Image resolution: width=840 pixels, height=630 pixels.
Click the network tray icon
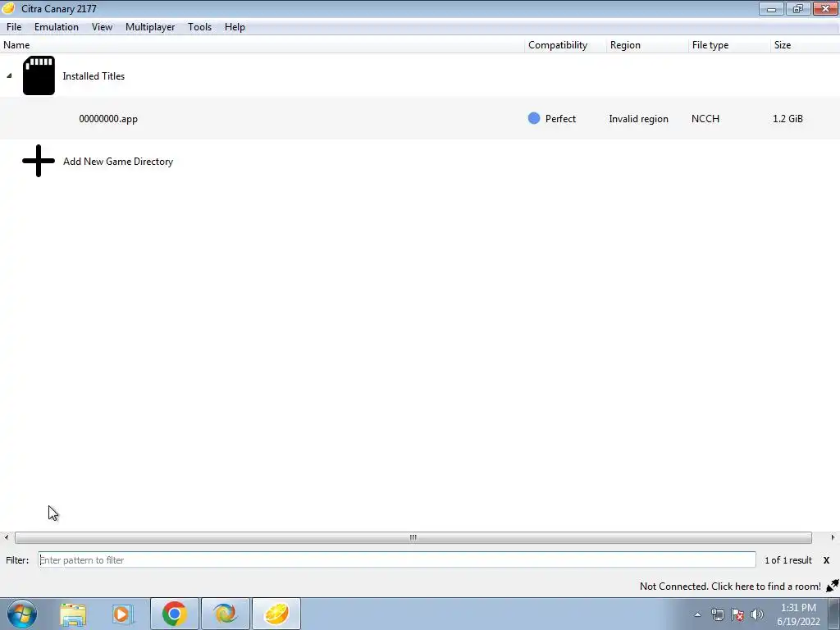pyautogui.click(x=717, y=614)
